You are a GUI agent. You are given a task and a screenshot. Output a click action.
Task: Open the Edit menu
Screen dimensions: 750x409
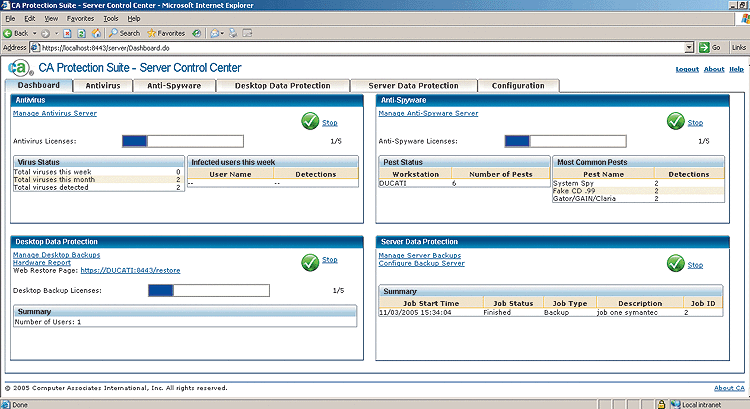coord(30,19)
